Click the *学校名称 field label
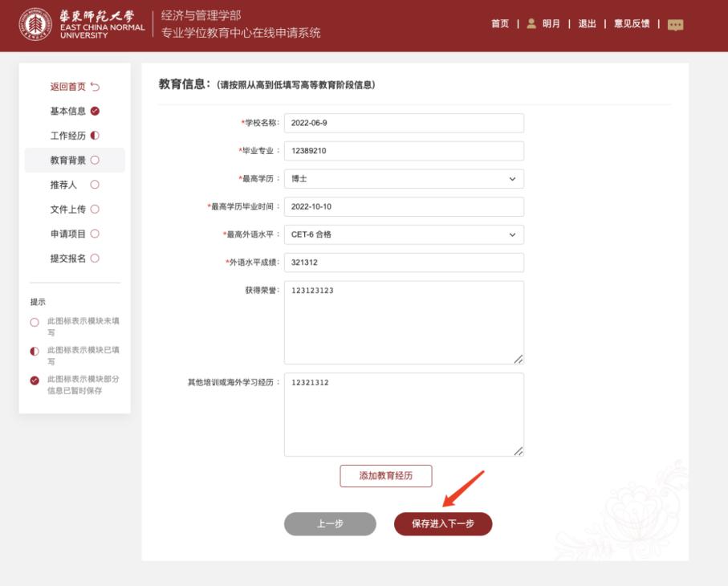The width and height of the screenshot is (728, 586). coord(260,123)
